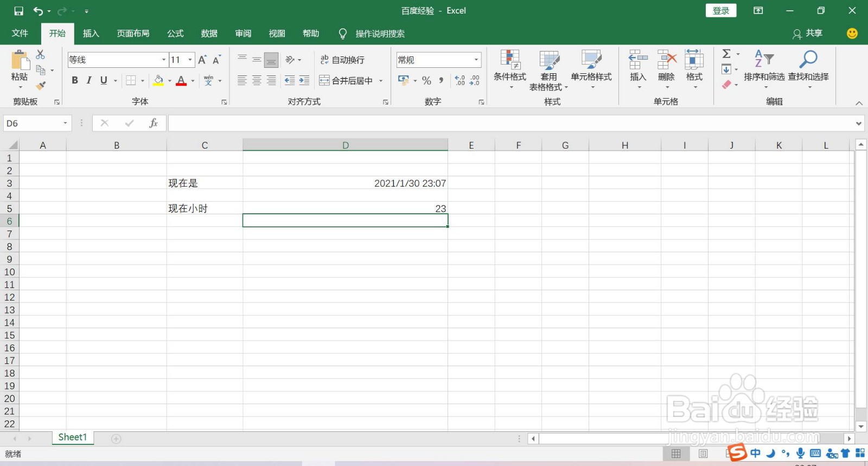Screen dimensions: 868x466
Task: Go to the 数据 tab
Action: [x=209, y=34]
